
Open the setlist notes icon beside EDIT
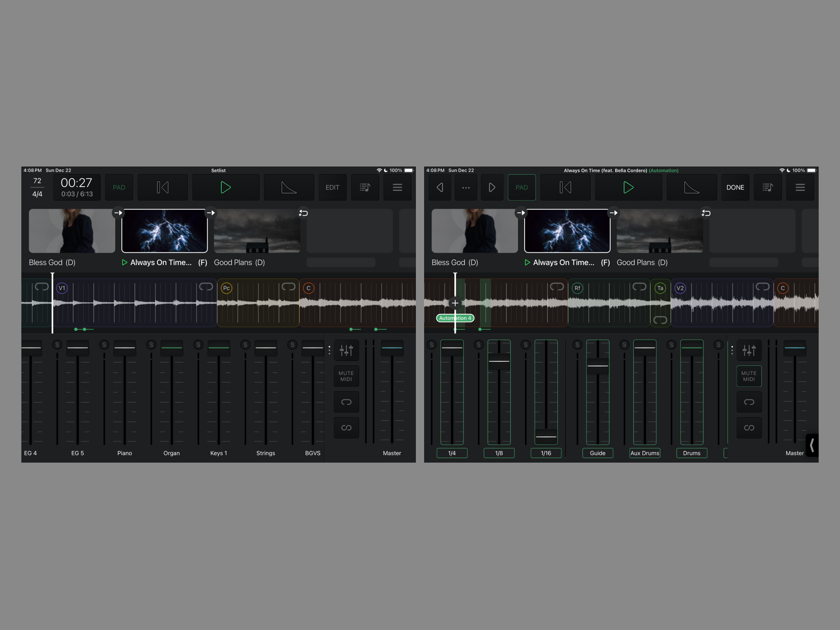(365, 187)
